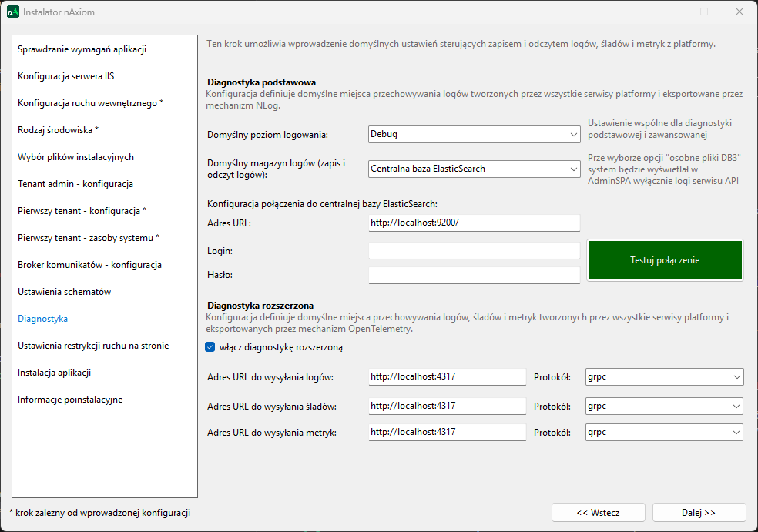758x532 pixels.
Task: Open 'Konfiguracja serwera IIS' step
Action: pyautogui.click(x=66, y=76)
